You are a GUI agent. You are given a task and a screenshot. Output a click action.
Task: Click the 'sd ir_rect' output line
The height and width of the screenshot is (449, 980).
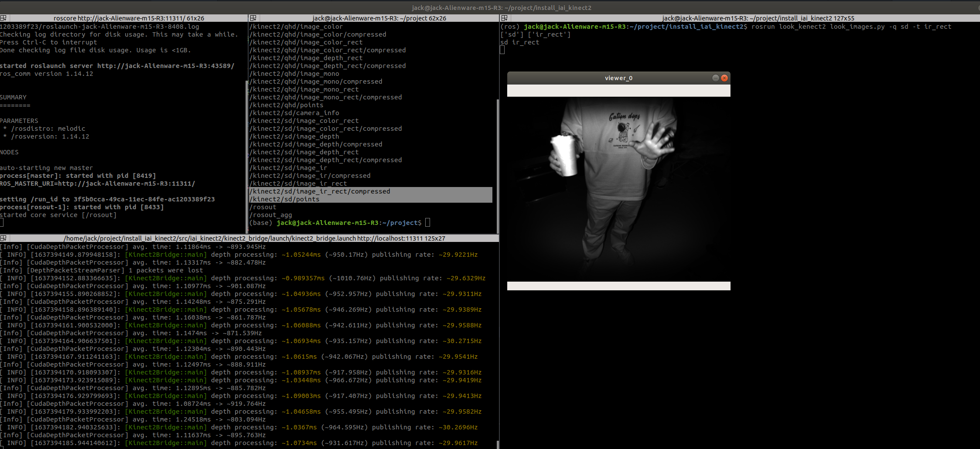pos(520,42)
